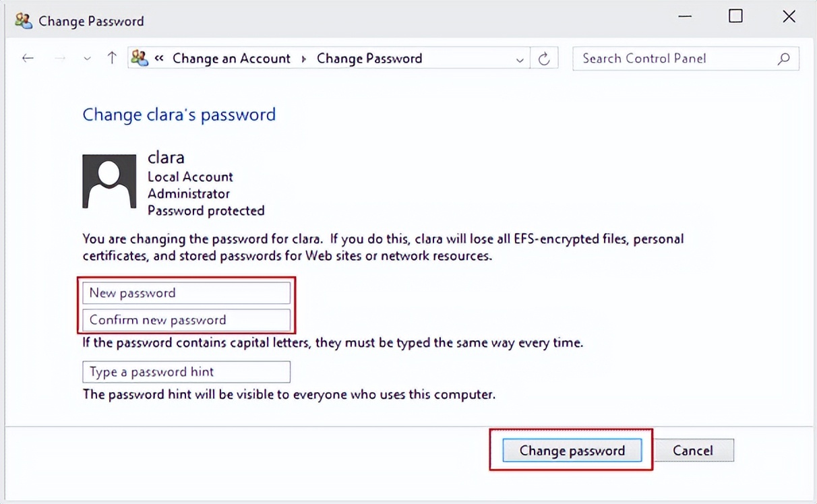Image resolution: width=817 pixels, height=504 pixels.
Task: Click the Forward navigation arrow
Action: (x=61, y=59)
